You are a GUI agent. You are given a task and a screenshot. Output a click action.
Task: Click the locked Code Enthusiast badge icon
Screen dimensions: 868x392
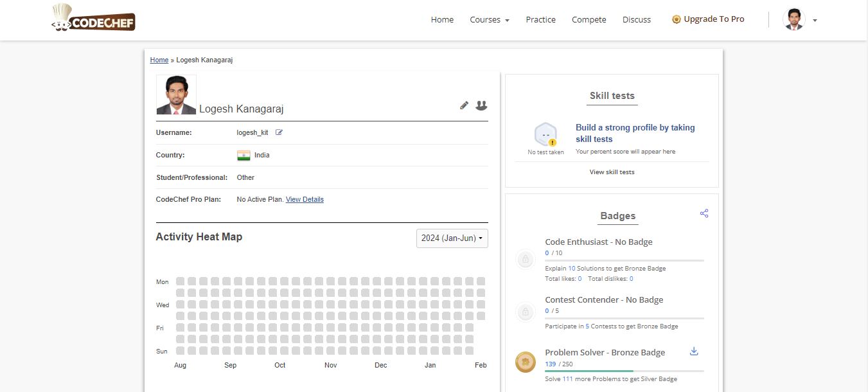click(x=526, y=260)
